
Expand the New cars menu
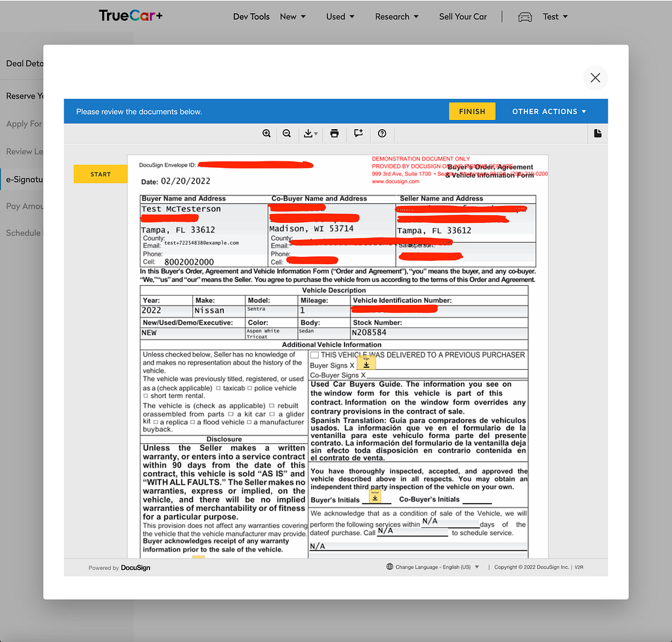[x=293, y=16]
